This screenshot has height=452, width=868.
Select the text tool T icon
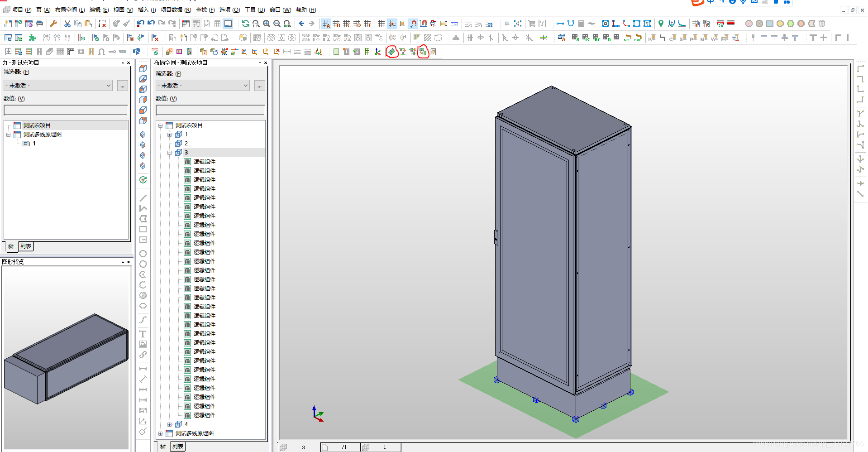(143, 334)
